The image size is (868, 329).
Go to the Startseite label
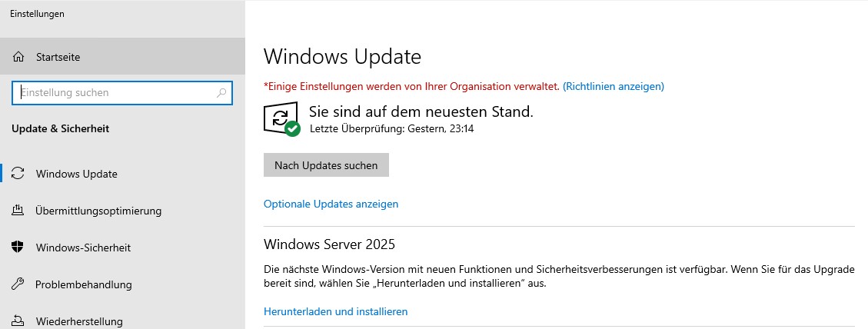(58, 57)
